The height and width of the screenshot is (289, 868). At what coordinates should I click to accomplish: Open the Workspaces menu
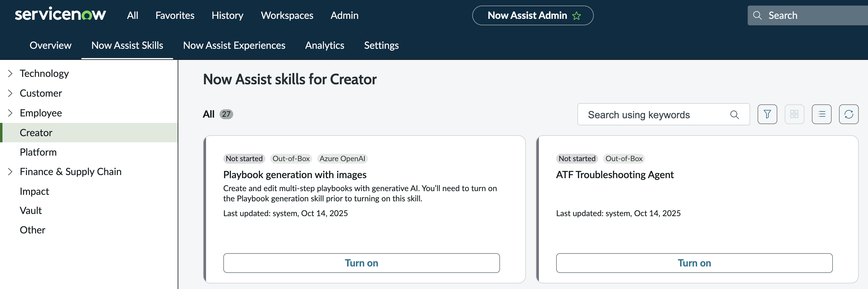click(287, 15)
